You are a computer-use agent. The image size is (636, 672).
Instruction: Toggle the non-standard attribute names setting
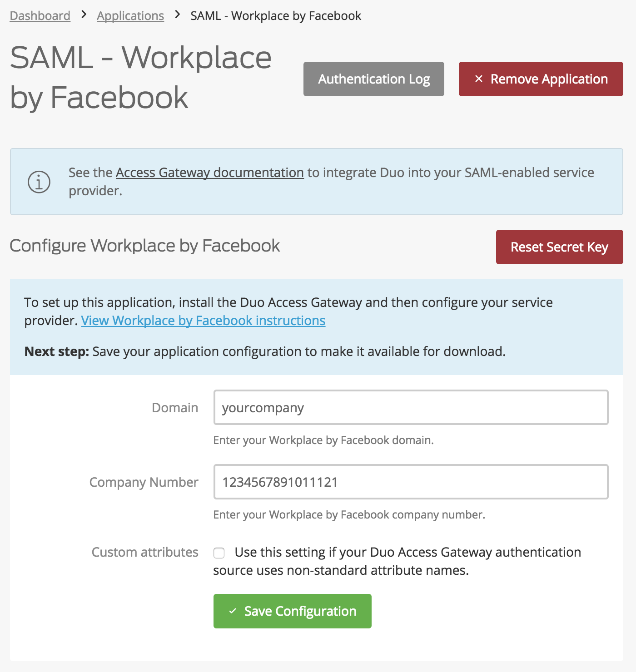point(219,553)
